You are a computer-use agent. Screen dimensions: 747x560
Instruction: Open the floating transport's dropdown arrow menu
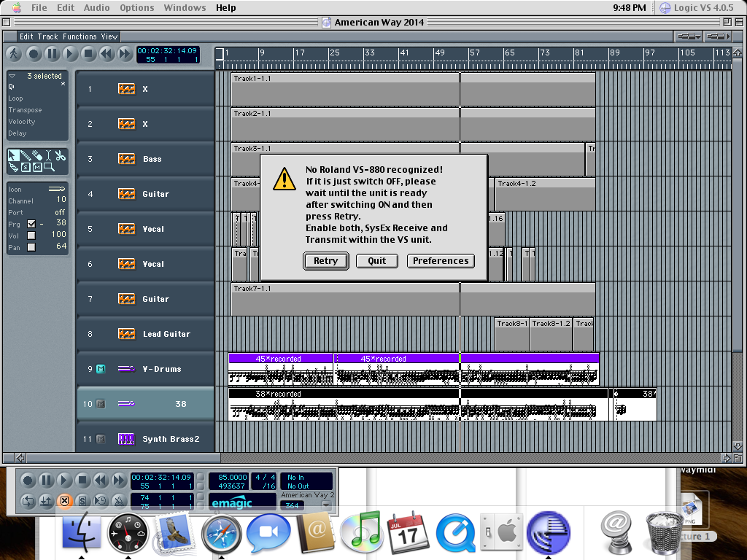coord(326,505)
